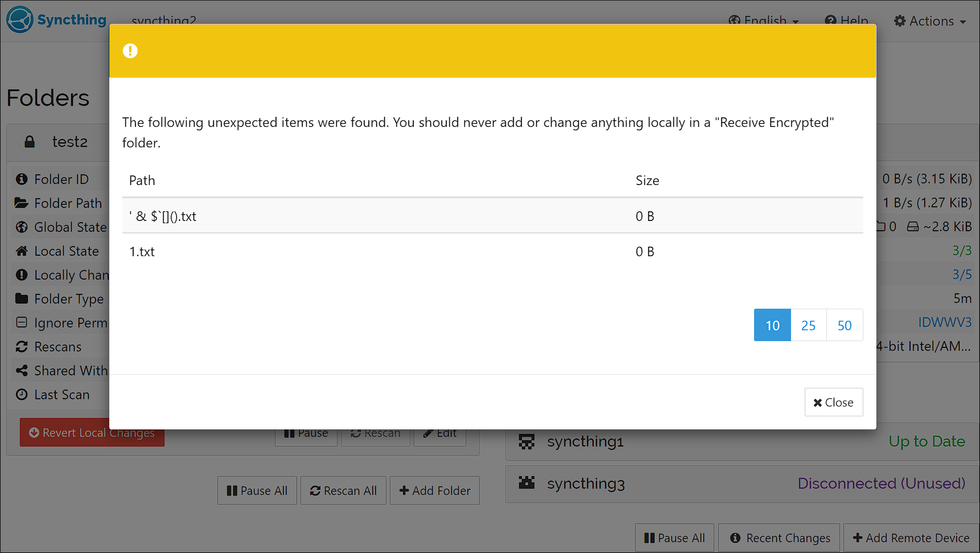Click the refresh icon beside Rescans

pyautogui.click(x=22, y=346)
